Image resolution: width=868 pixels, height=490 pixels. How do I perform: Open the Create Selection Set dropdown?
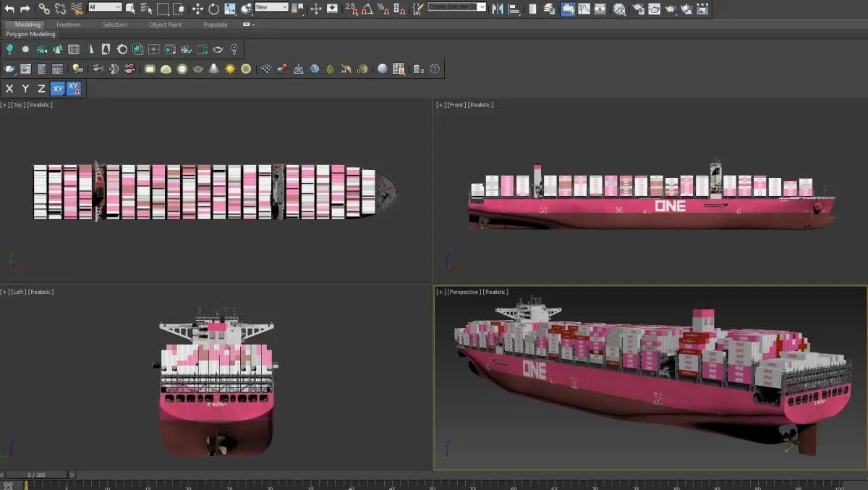pyautogui.click(x=457, y=7)
